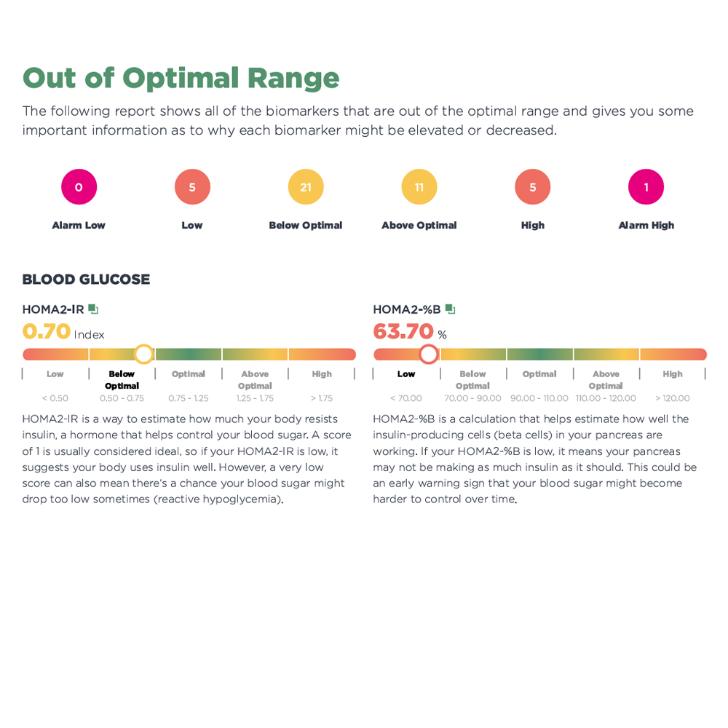
Task: Click the 63.70 % value
Action: tap(403, 332)
